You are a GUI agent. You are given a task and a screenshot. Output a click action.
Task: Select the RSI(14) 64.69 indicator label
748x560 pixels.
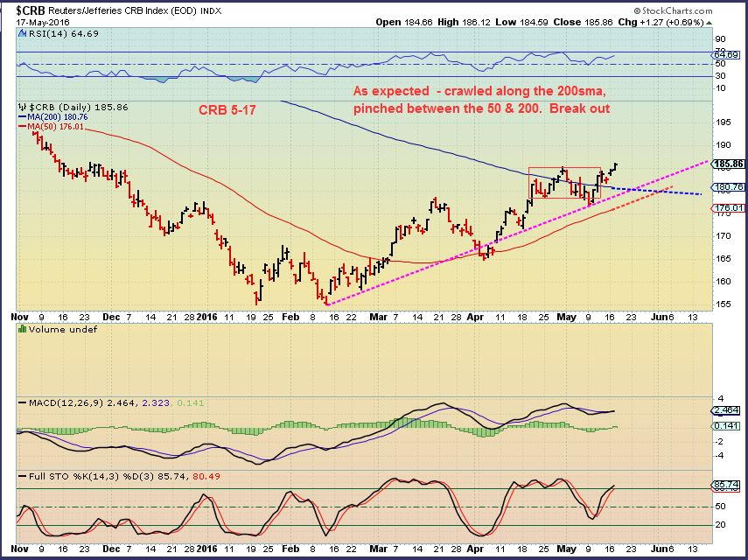(64, 33)
